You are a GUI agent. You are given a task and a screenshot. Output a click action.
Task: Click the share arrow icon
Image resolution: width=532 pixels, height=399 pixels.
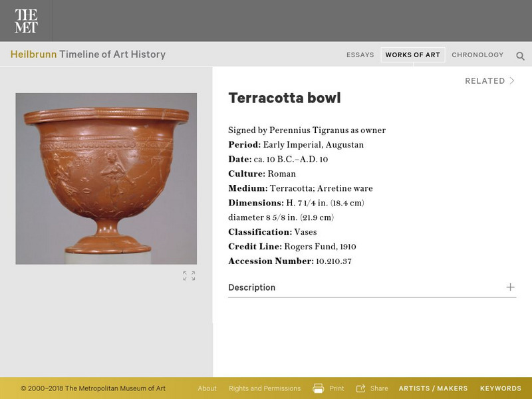(361, 388)
